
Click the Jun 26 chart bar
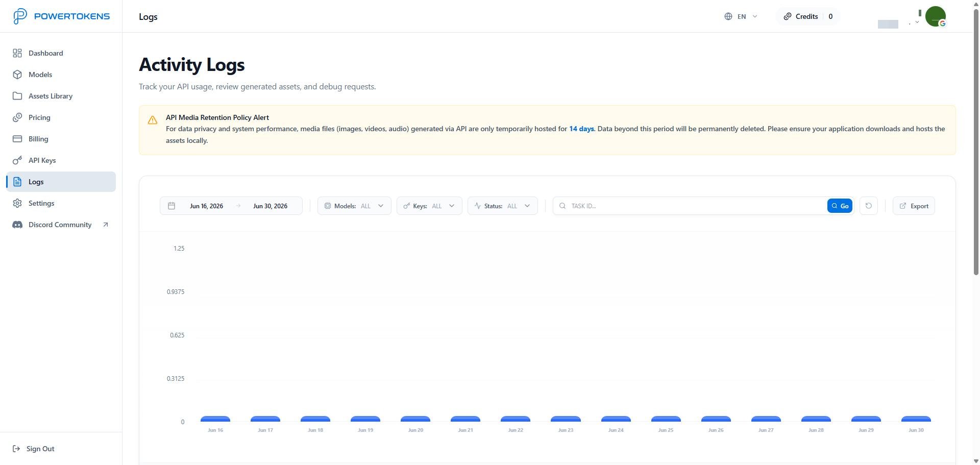click(716, 419)
